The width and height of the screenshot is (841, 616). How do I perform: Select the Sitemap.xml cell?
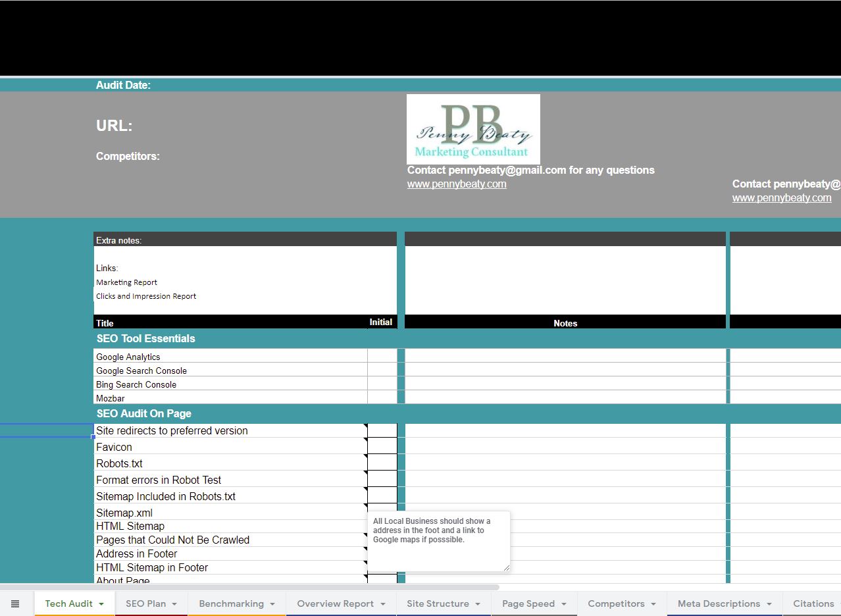pyautogui.click(x=230, y=513)
